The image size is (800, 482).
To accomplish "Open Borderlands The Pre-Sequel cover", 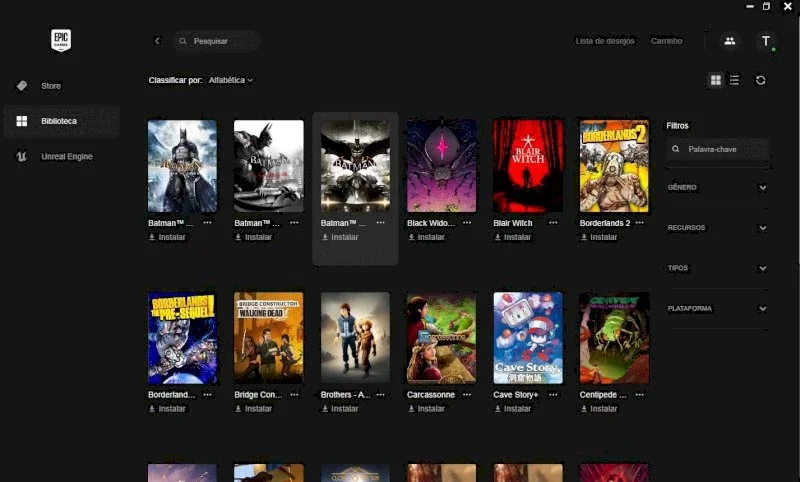I will coord(182,338).
